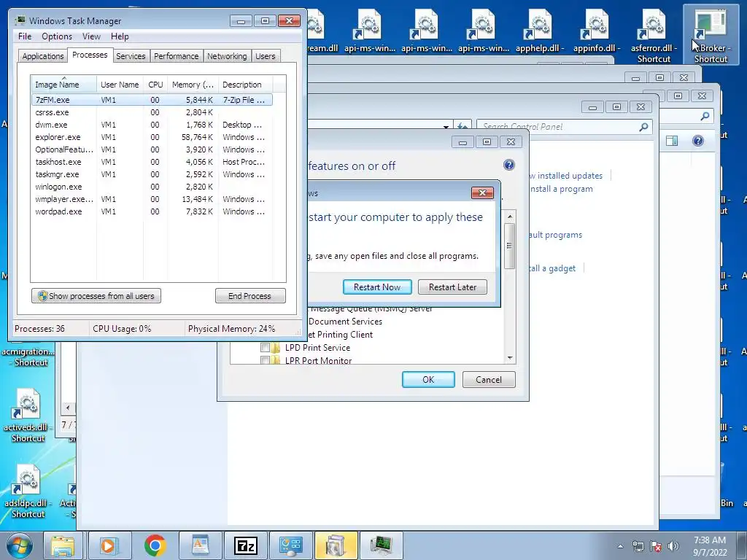Image resolution: width=747 pixels, height=560 pixels.
Task: Sort processes by Image Name column
Action: point(63,85)
